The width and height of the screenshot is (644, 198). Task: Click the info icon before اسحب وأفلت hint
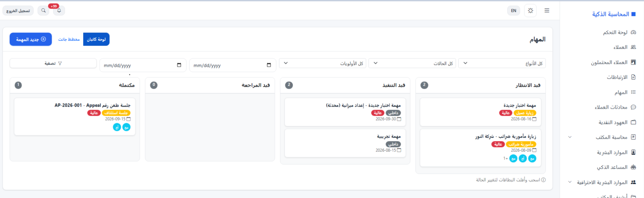pos(543,180)
